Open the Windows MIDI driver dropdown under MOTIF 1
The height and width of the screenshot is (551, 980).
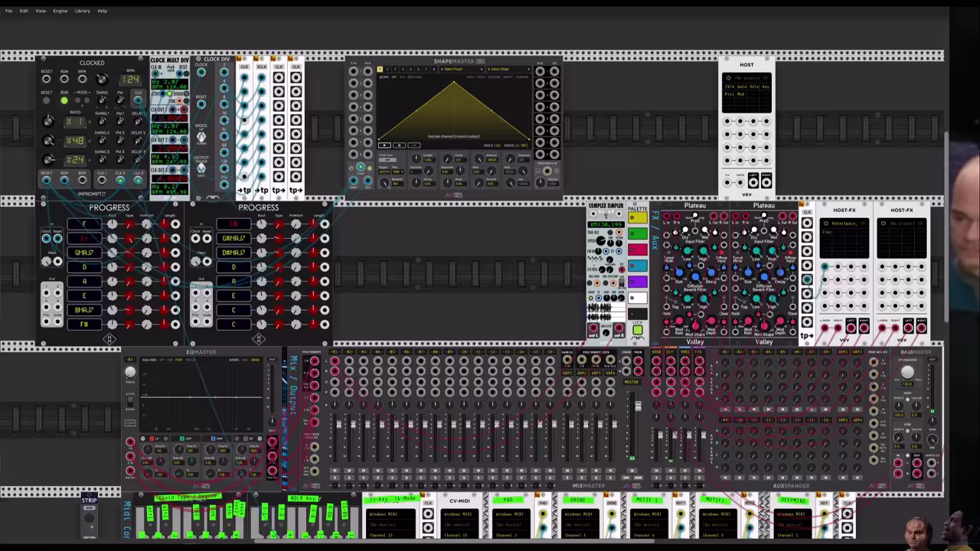(648, 514)
